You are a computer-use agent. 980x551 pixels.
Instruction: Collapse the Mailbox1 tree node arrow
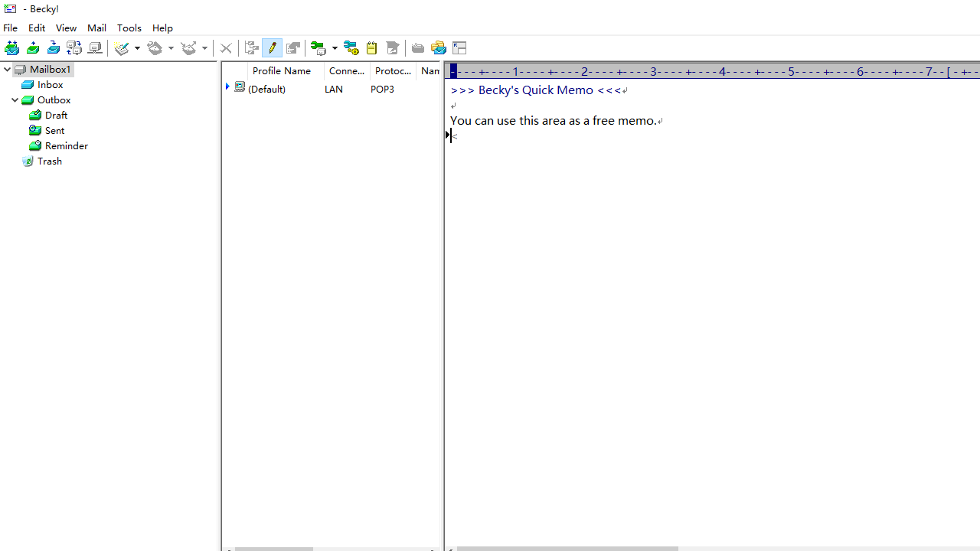pos(7,70)
